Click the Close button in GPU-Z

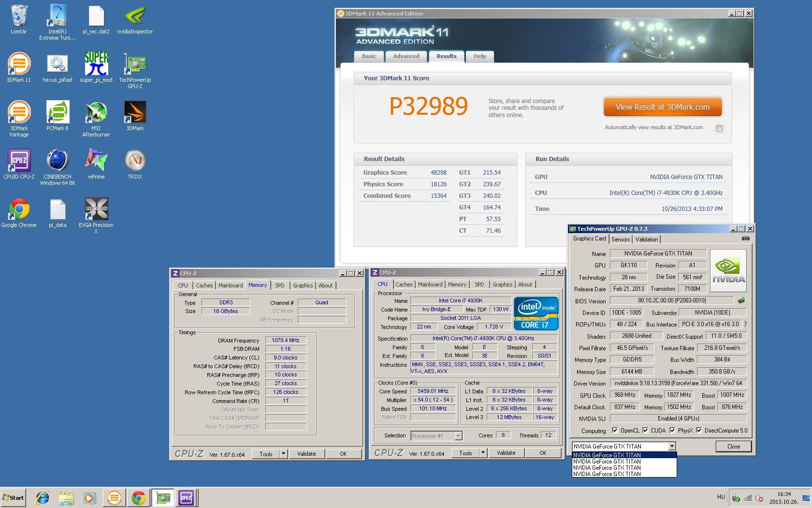(733, 447)
